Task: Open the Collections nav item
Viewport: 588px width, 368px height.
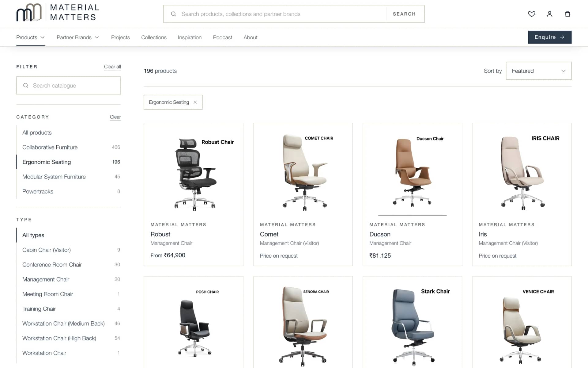Action: tap(154, 37)
